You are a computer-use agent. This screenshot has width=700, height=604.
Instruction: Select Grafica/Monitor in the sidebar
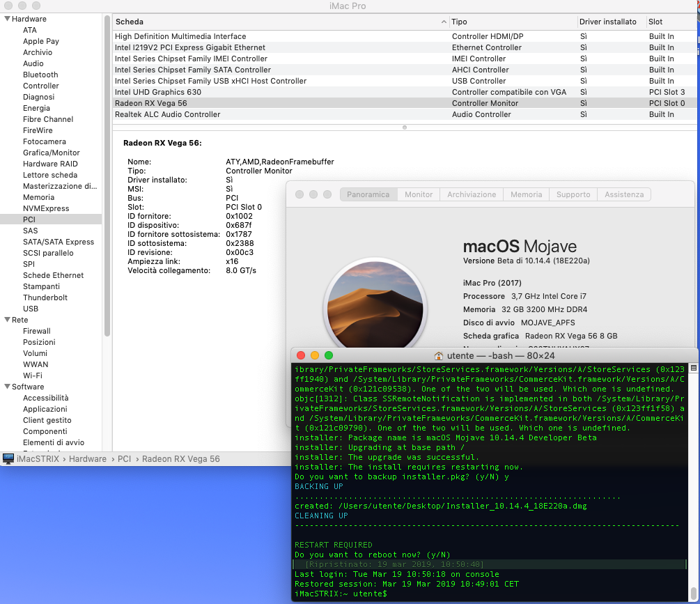52,153
